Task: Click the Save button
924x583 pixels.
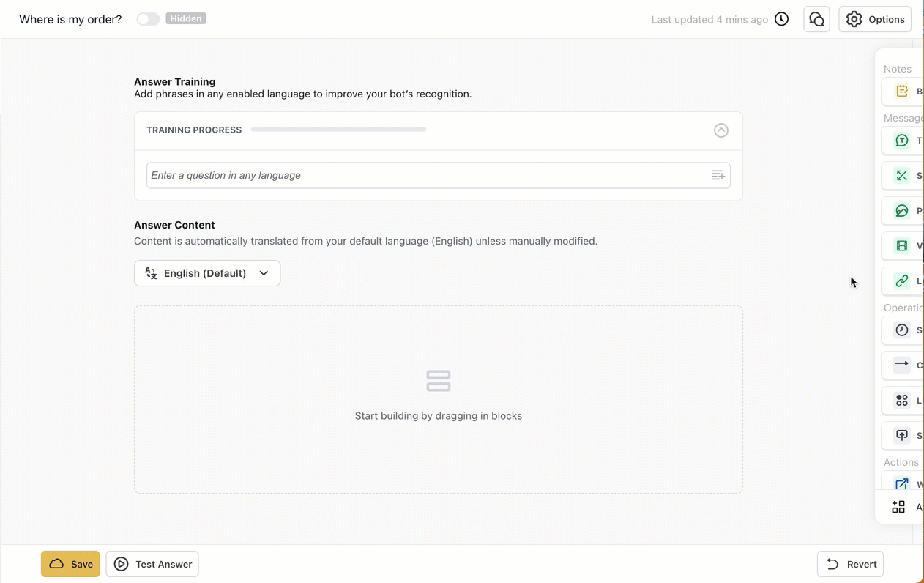Action: 70,564
